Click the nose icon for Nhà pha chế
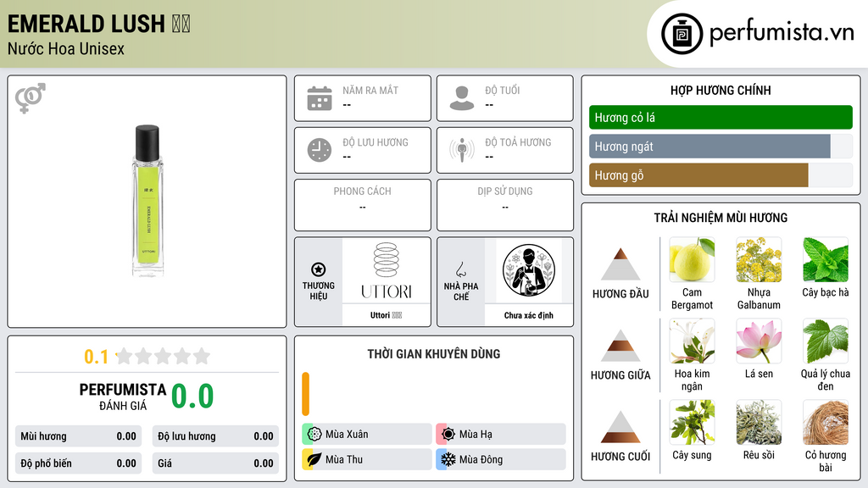Screen dimensions: 868x488 460,269
